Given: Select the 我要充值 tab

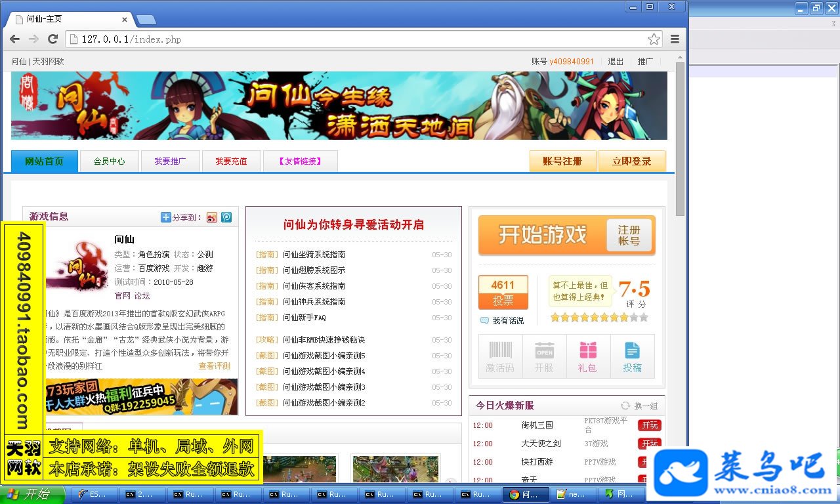Looking at the screenshot, I should [231, 161].
